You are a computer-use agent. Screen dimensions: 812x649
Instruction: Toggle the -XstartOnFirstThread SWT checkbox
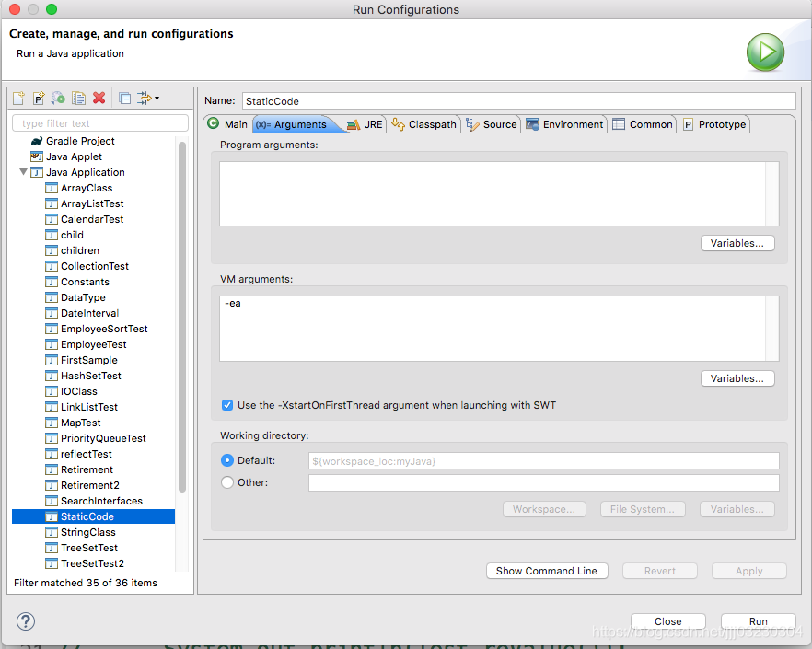click(227, 405)
